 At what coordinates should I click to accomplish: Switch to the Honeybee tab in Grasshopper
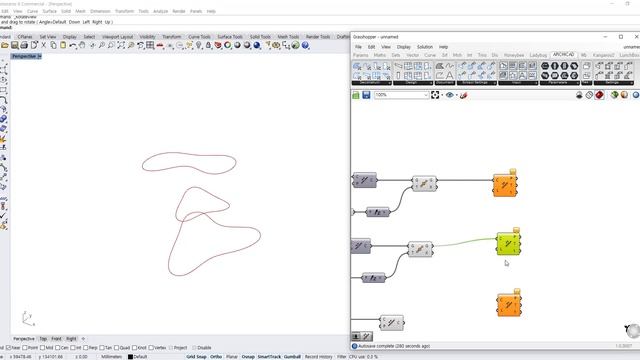point(514,55)
